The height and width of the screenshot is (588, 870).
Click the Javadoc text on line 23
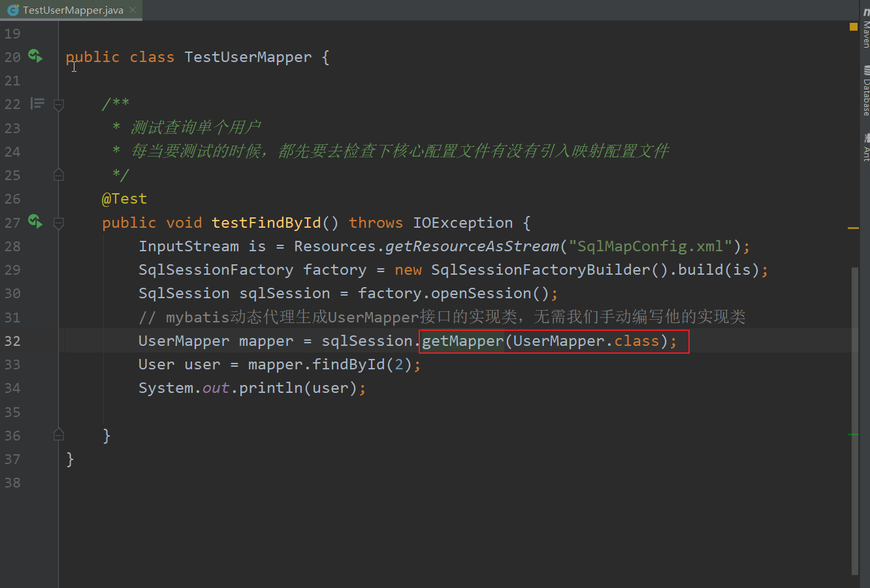point(196,127)
